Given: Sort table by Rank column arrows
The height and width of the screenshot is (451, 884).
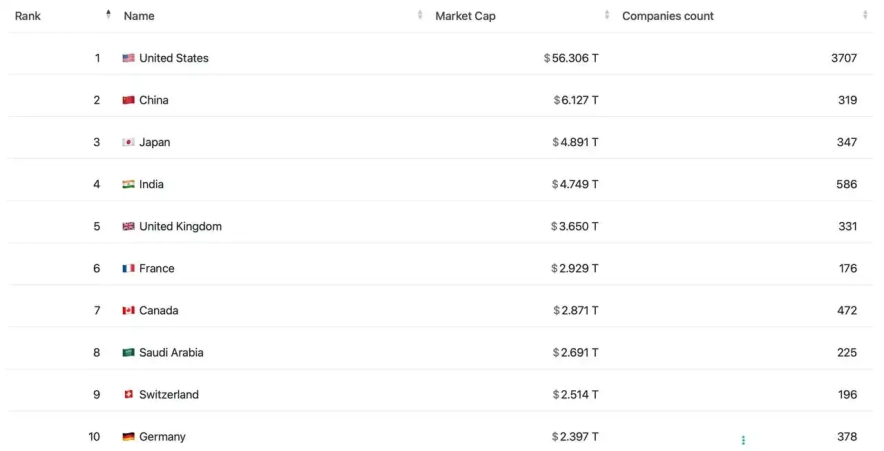Looking at the screenshot, I should [x=108, y=16].
